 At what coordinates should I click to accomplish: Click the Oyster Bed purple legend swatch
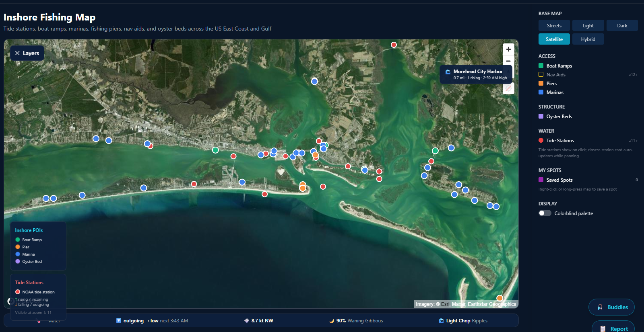point(18,261)
